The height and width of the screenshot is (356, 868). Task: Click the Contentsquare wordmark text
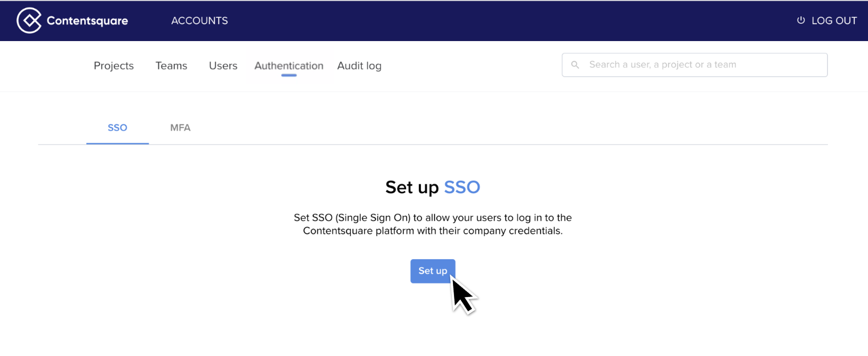tap(87, 21)
